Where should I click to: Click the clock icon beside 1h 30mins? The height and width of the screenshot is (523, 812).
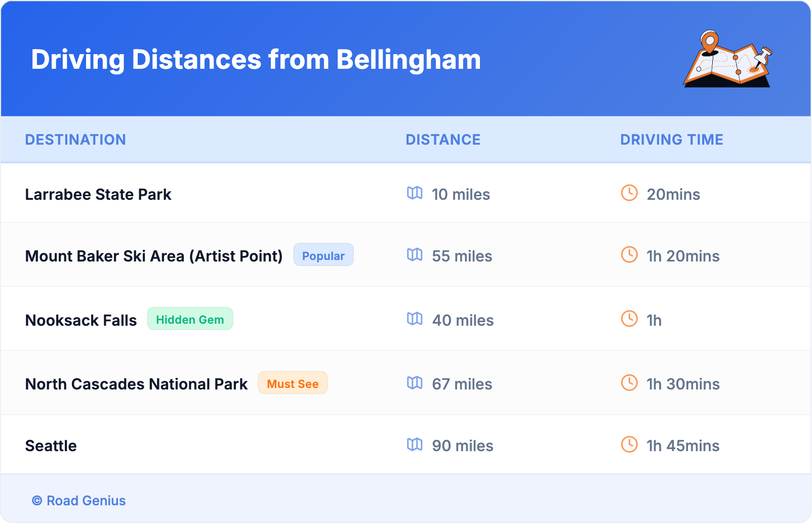click(629, 382)
